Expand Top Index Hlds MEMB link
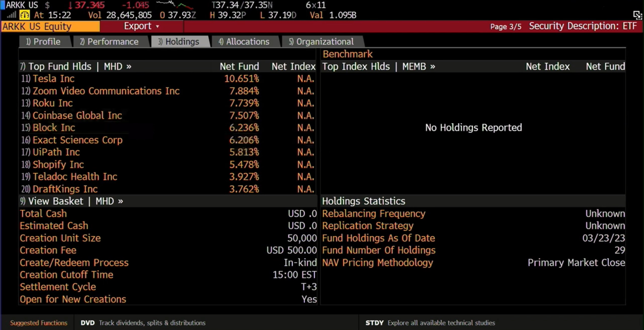 (379, 66)
